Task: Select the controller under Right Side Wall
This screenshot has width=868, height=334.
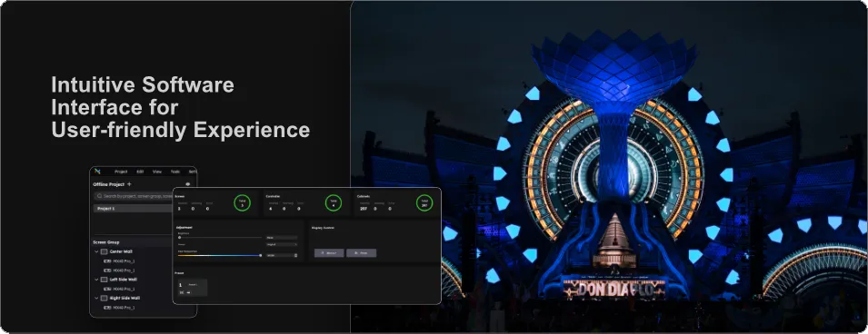Action: 119,308
